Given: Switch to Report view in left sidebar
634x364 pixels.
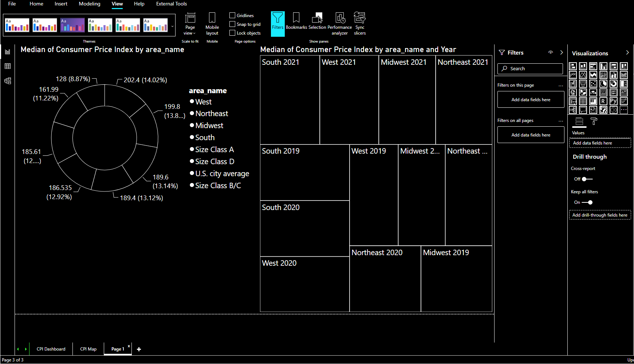Looking at the screenshot, I should pyautogui.click(x=8, y=52).
